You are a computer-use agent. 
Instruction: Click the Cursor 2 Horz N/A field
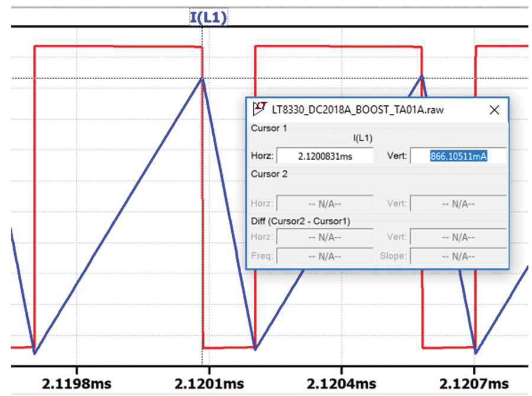tap(325, 203)
